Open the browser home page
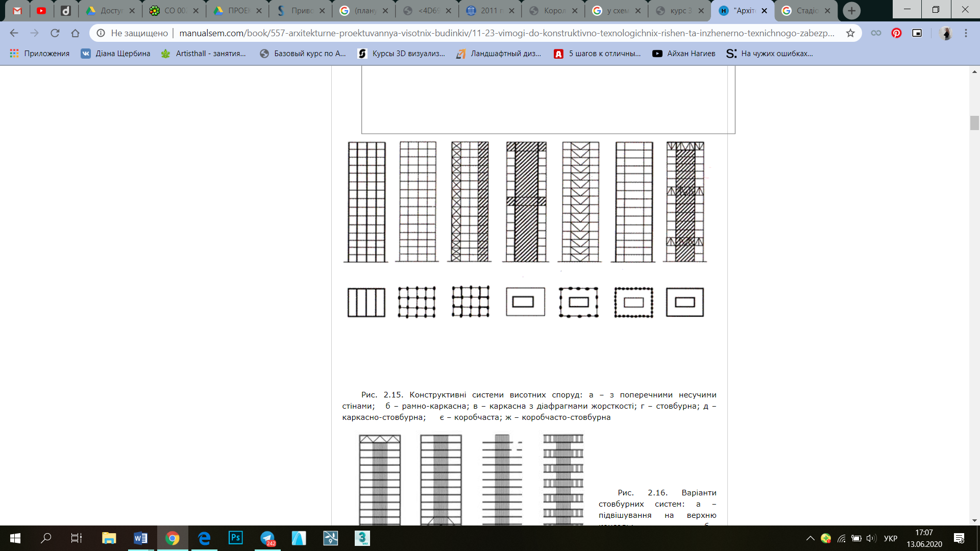Viewport: 980px width, 551px height. [x=75, y=33]
